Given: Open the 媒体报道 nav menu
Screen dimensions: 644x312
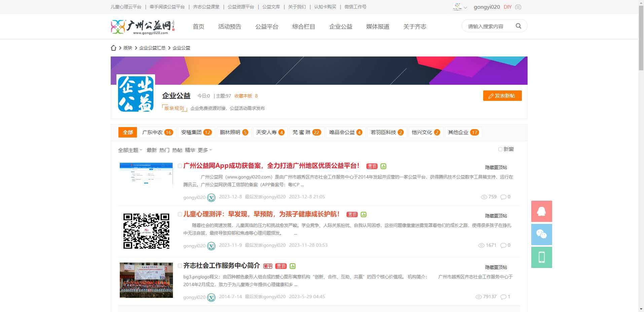Looking at the screenshot, I should click(378, 27).
